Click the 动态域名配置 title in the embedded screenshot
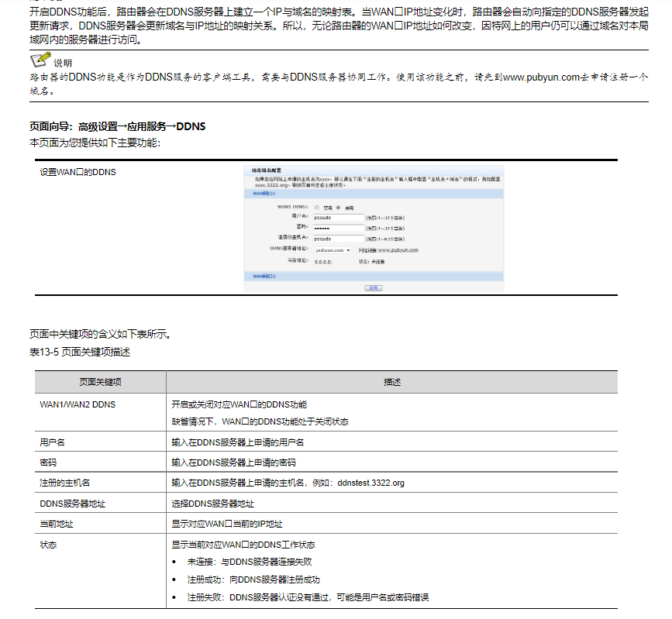Viewport: 672px width, 619px height. pos(266,170)
